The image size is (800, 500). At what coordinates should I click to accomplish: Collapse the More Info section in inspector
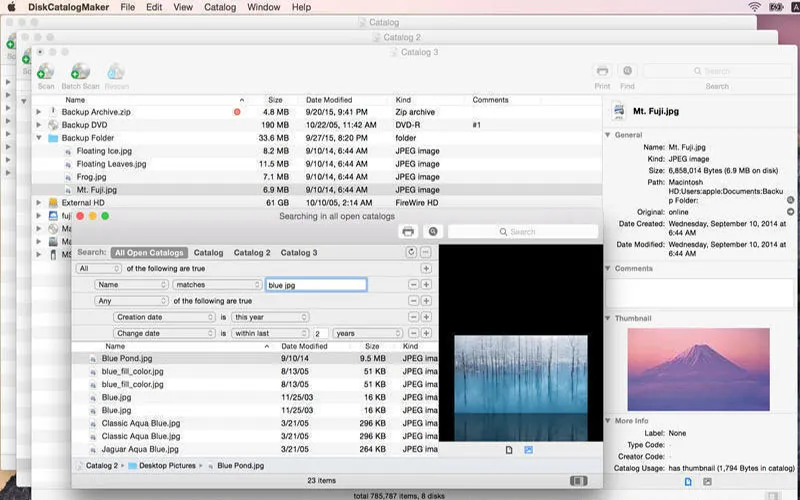click(x=608, y=421)
